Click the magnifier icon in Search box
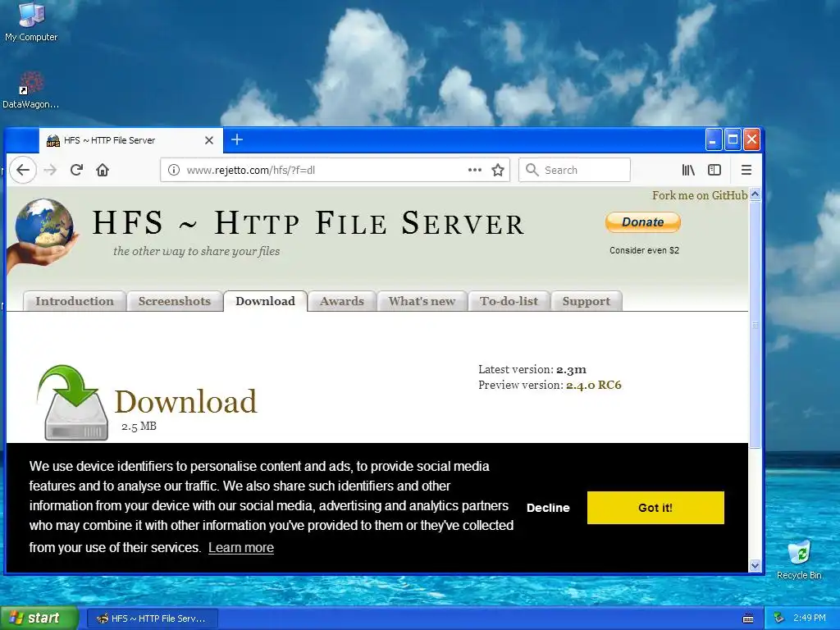Viewport: 840px width, 630px height. pyautogui.click(x=532, y=170)
